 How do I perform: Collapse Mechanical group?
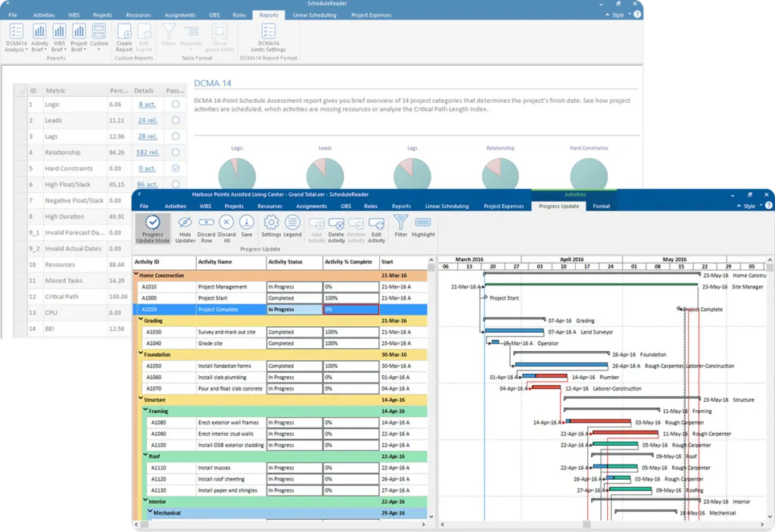(151, 512)
